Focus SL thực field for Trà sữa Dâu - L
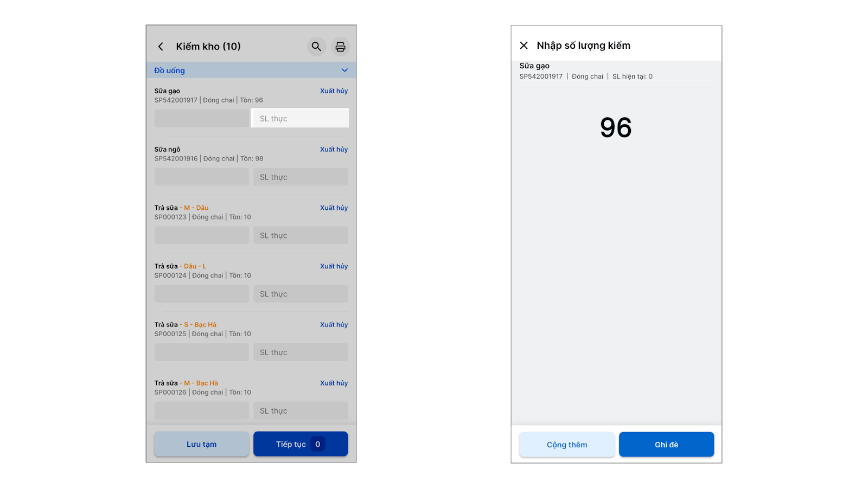Image resolution: width=868 pixels, height=488 pixels. point(300,294)
